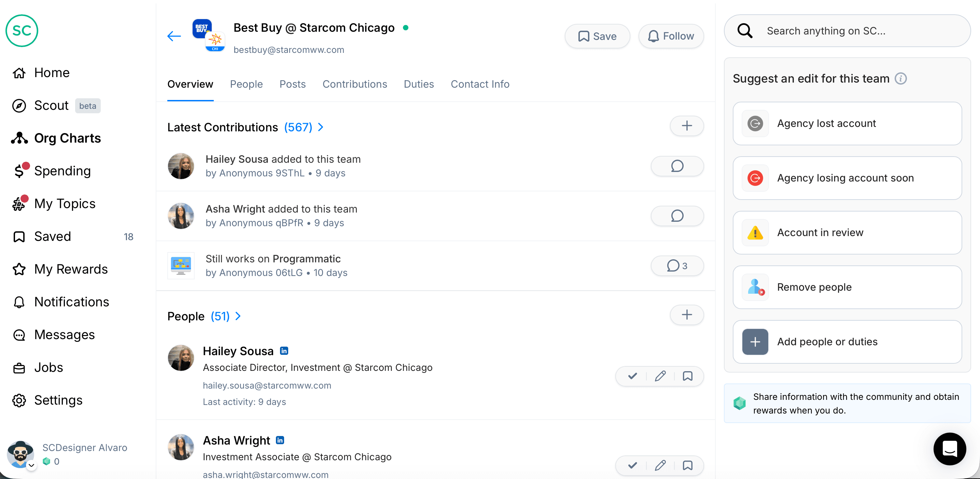Edit Asha Wright's details with the pencil icon
This screenshot has height=479, width=980.
[x=660, y=465]
